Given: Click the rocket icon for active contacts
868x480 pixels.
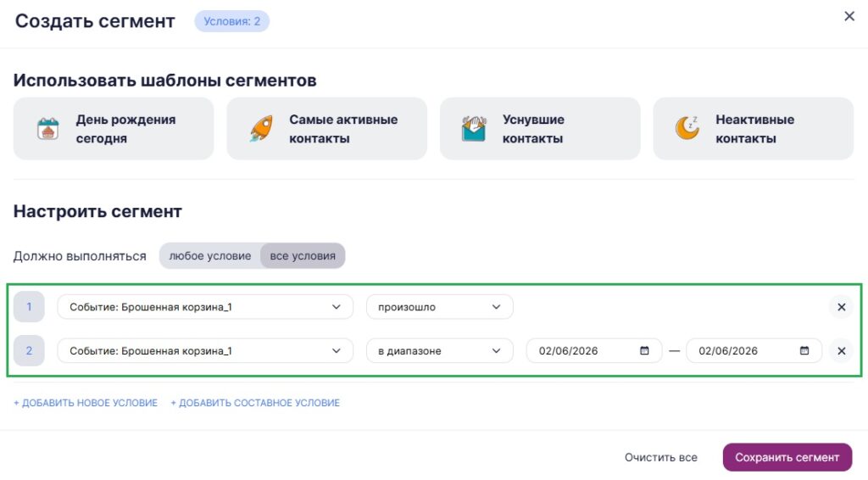Looking at the screenshot, I should 261,129.
